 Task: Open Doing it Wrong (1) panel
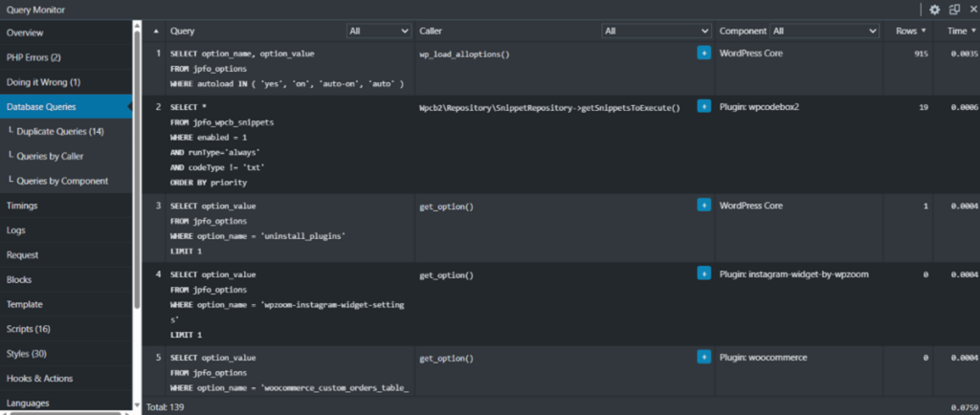click(66, 82)
